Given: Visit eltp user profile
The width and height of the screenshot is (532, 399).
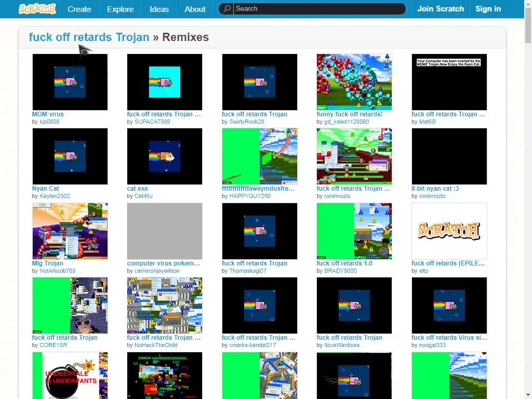Looking at the screenshot, I should click(x=423, y=271).
